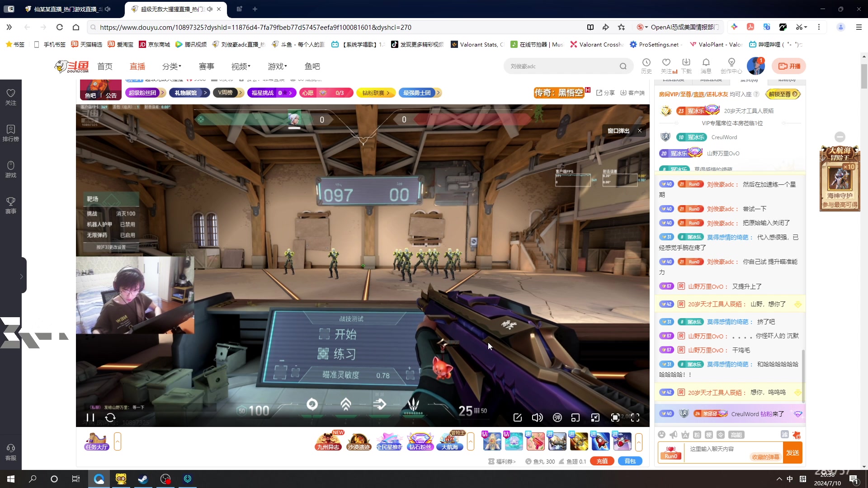The image size is (868, 488).
Task: Go to the 鱼吧 navigation tab
Action: tap(312, 66)
